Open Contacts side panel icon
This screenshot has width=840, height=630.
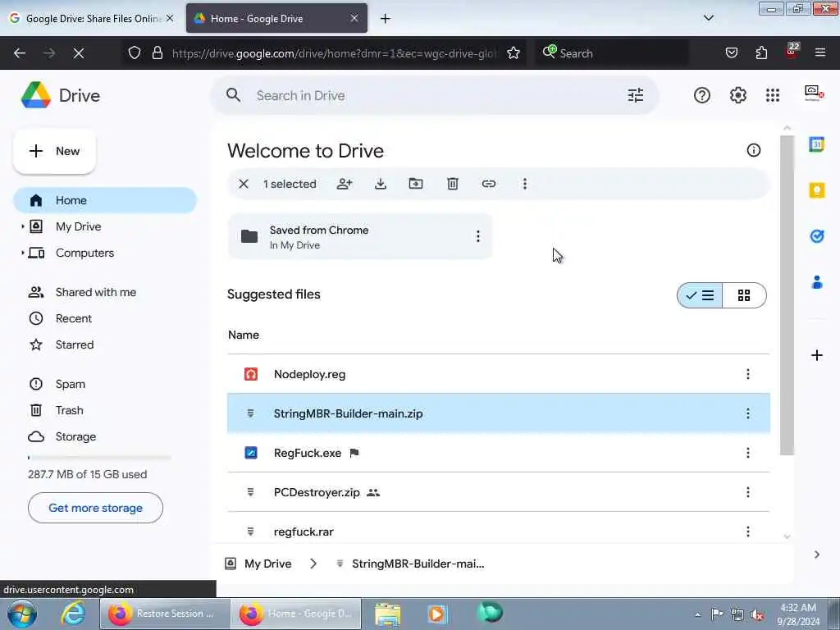pyautogui.click(x=816, y=282)
